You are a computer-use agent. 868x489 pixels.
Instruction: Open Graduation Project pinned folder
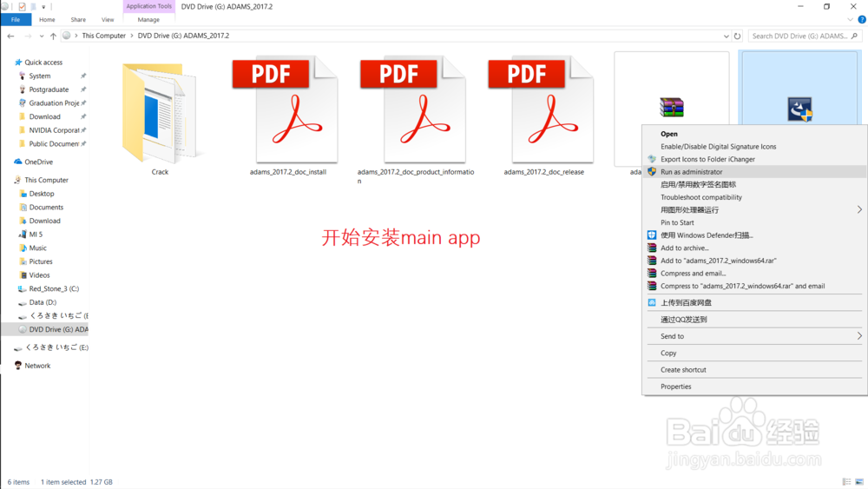pyautogui.click(x=54, y=103)
